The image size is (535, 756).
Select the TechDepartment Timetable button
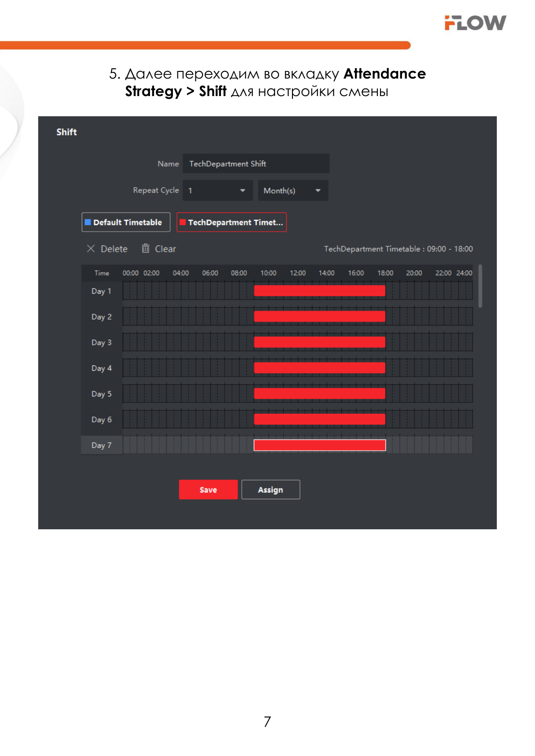pyautogui.click(x=231, y=222)
